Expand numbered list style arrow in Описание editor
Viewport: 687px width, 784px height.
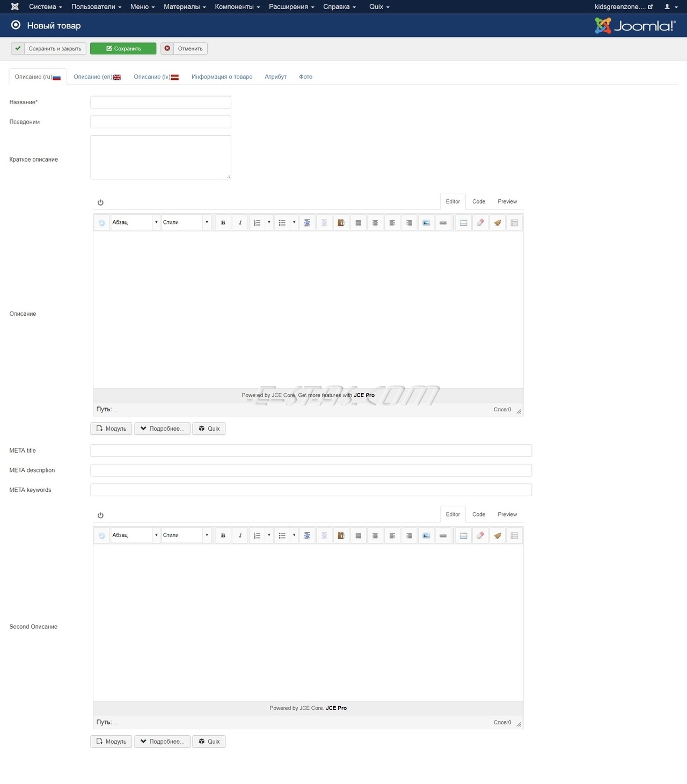269,222
